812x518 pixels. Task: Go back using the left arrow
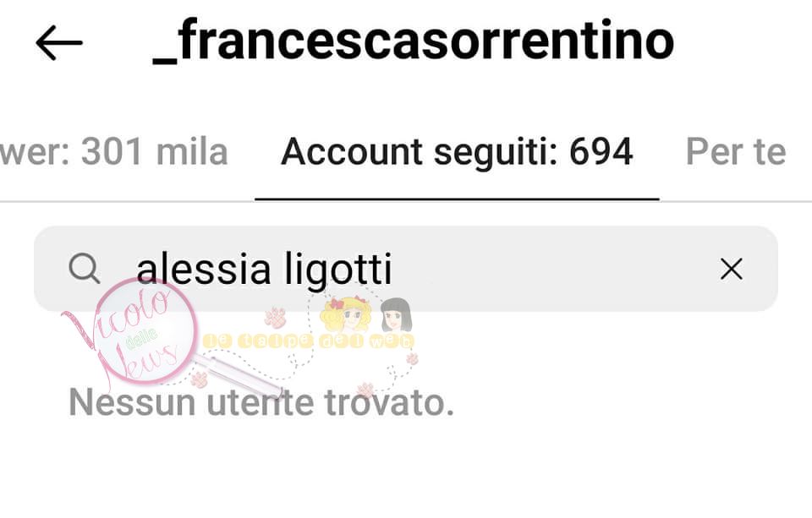tap(59, 43)
